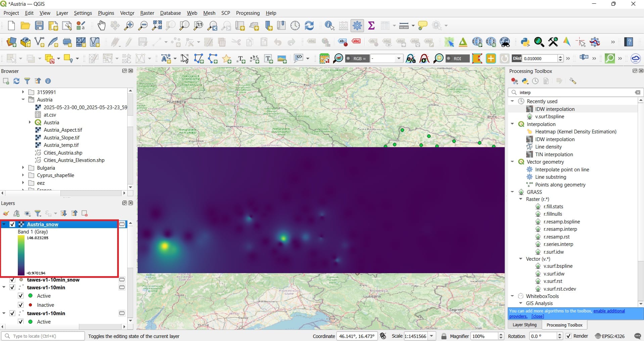This screenshot has width=644, height=341.
Task: Increase the Rotation value stepper
Action: 559,334
